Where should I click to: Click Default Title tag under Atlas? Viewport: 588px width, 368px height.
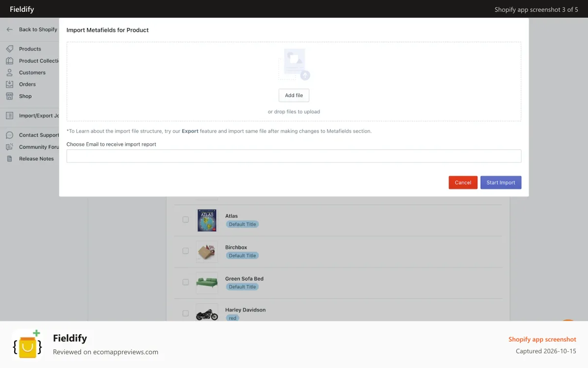click(242, 224)
